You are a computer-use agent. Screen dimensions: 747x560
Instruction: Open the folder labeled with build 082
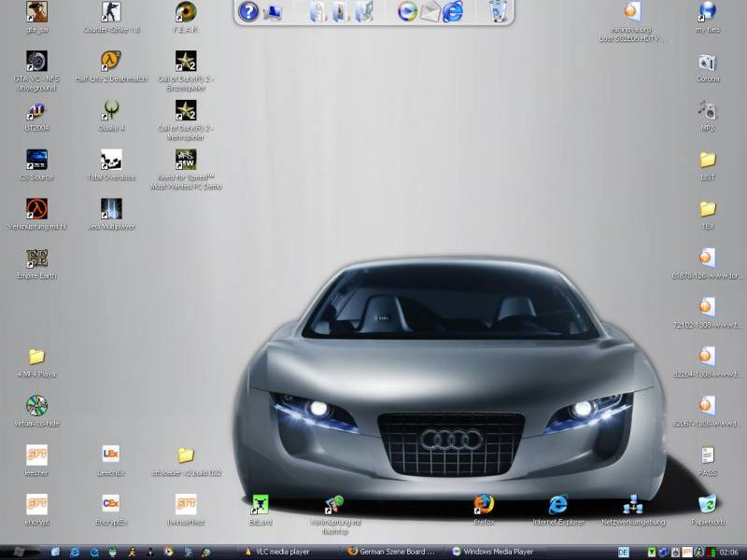click(x=186, y=455)
